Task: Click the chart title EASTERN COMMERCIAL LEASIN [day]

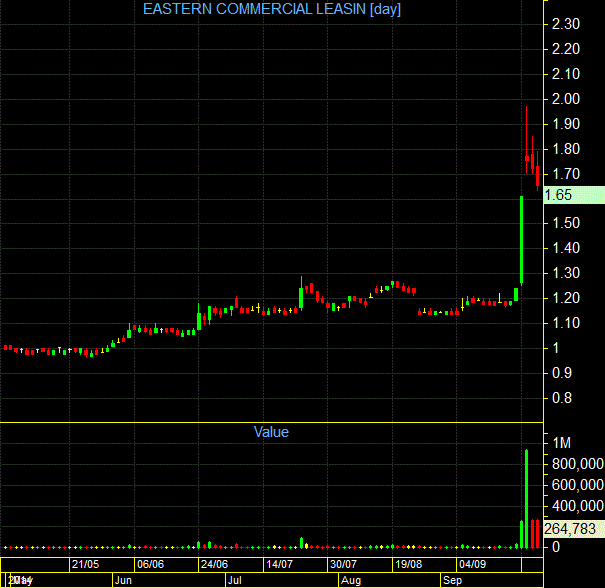Action: click(272, 9)
